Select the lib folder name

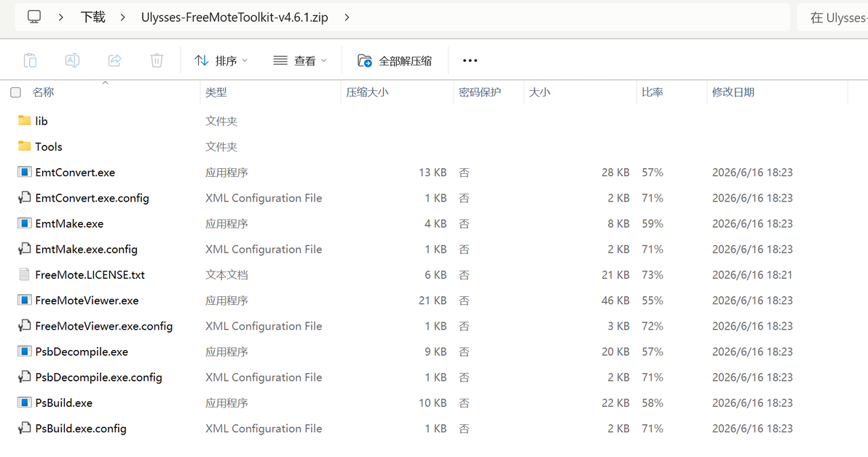tap(42, 121)
